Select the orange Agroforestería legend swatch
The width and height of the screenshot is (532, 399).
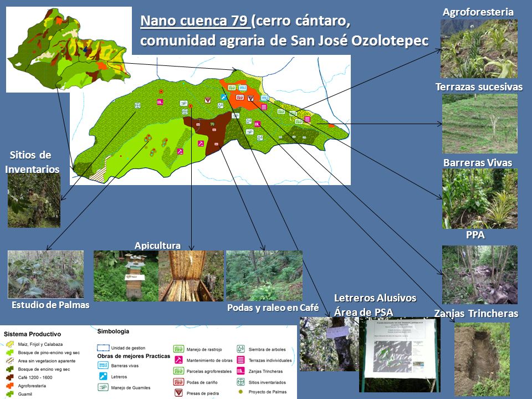(9, 386)
